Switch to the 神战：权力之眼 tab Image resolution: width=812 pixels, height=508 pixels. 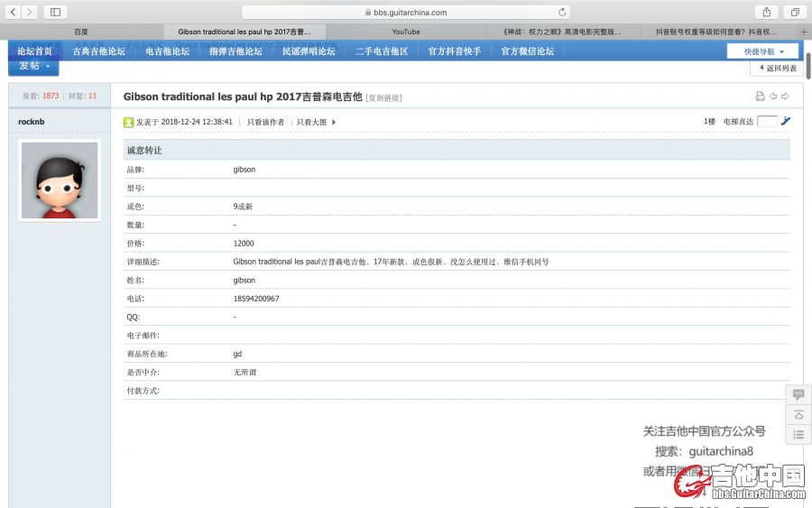[562, 32]
